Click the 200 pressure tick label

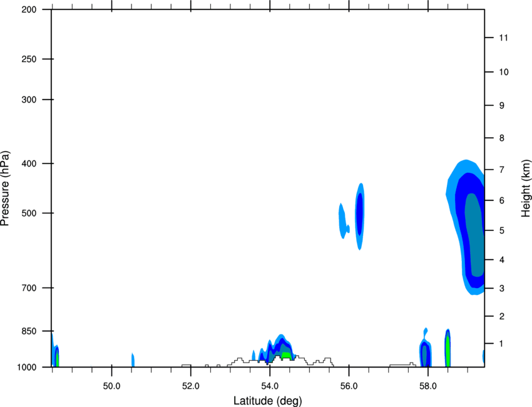tap(29, 9)
